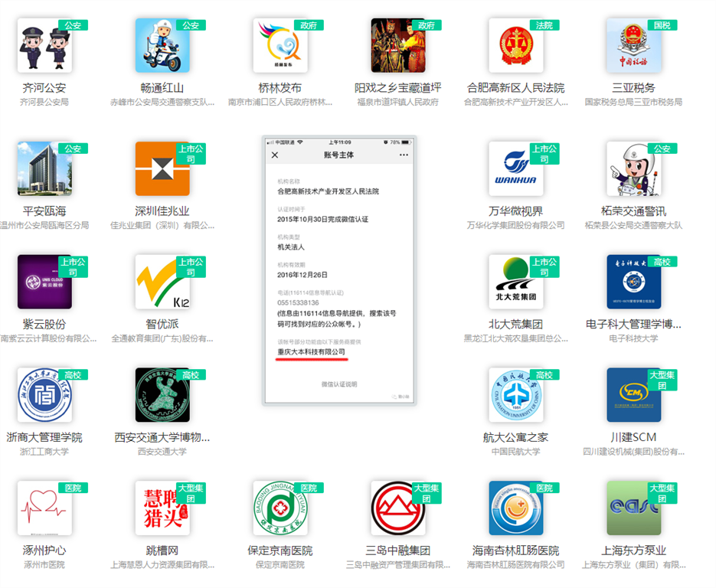
Task: Click the 合肥高新技术产业开发区人民法院 organization name
Action: 328,191
